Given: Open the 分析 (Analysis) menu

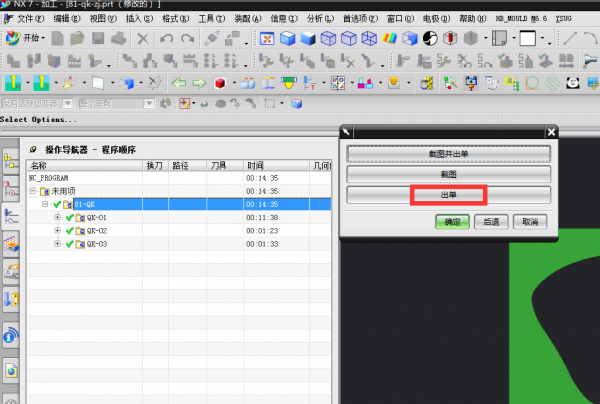Looking at the screenshot, I should [x=320, y=18].
